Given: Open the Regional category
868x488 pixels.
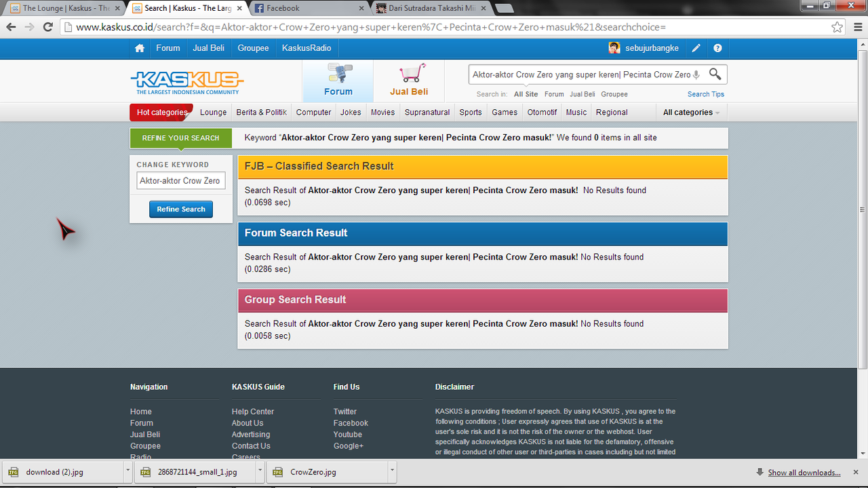Looking at the screenshot, I should [x=612, y=113].
